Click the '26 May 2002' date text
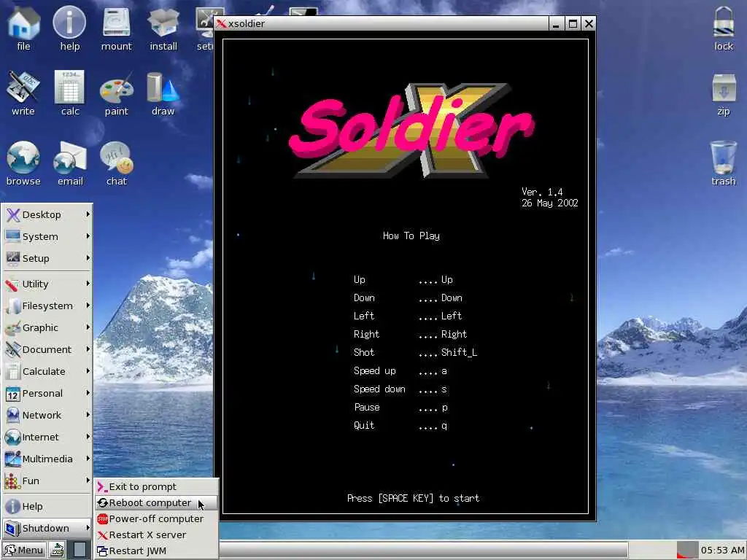 pyautogui.click(x=550, y=203)
